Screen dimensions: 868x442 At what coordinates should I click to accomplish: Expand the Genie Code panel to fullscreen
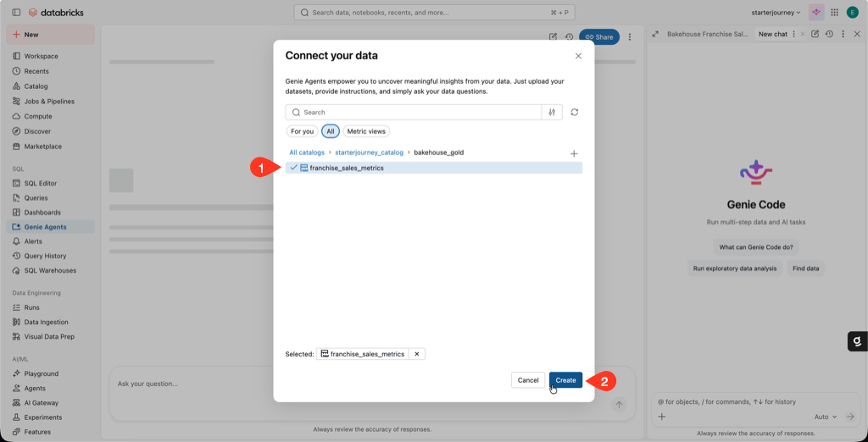tap(655, 34)
